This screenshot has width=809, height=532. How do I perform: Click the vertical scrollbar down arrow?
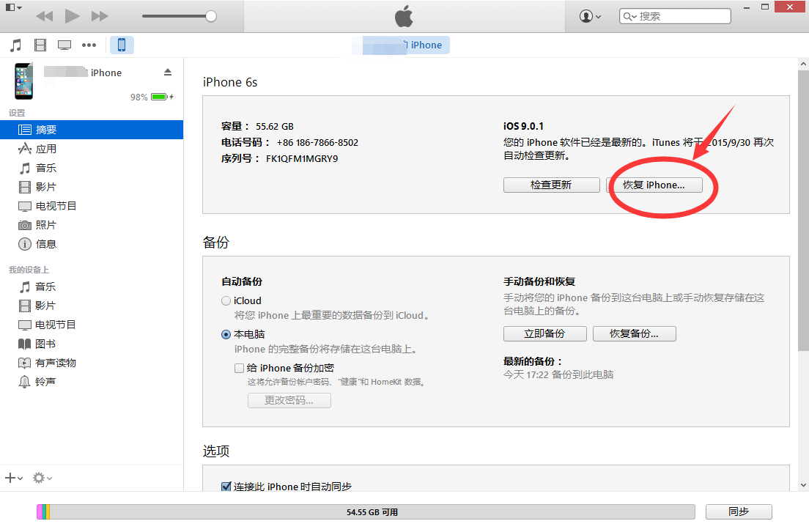click(803, 485)
